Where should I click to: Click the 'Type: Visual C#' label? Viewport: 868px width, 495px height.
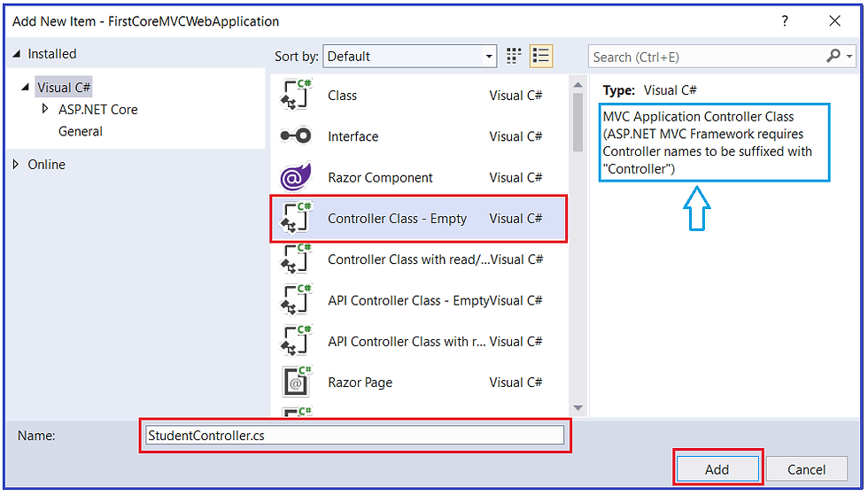click(650, 89)
